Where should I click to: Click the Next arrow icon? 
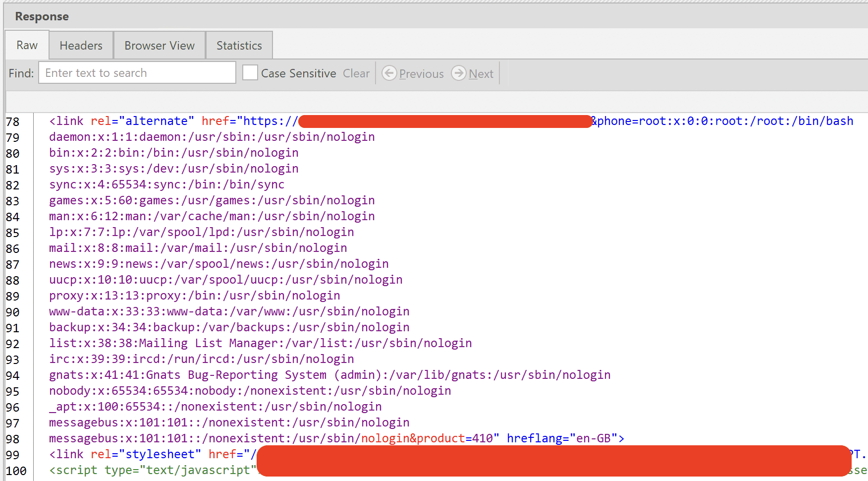pos(459,73)
